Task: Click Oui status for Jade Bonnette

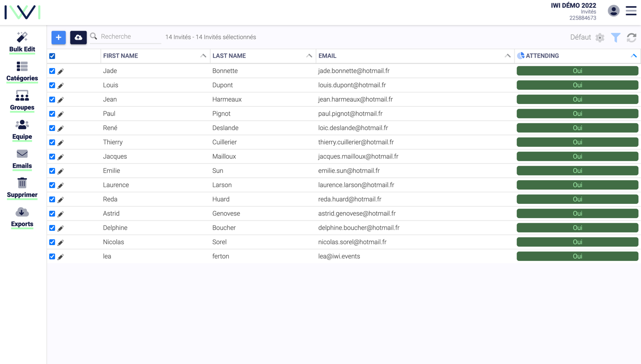Action: 577,71
